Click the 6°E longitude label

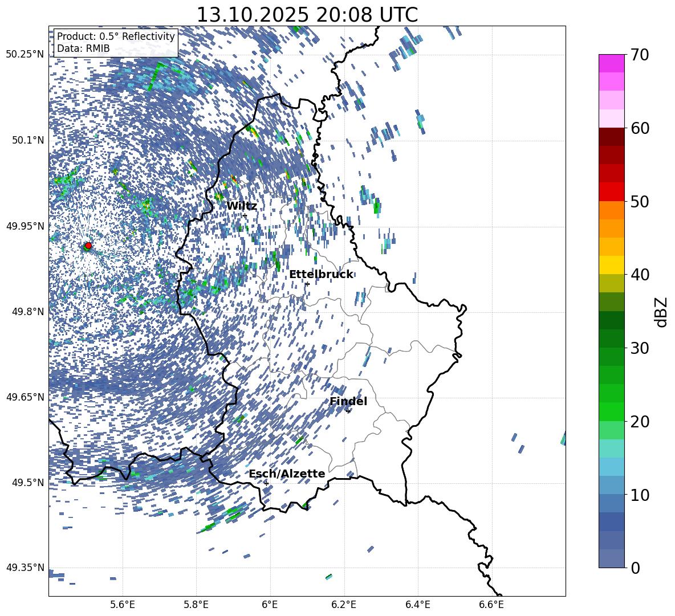(270, 605)
